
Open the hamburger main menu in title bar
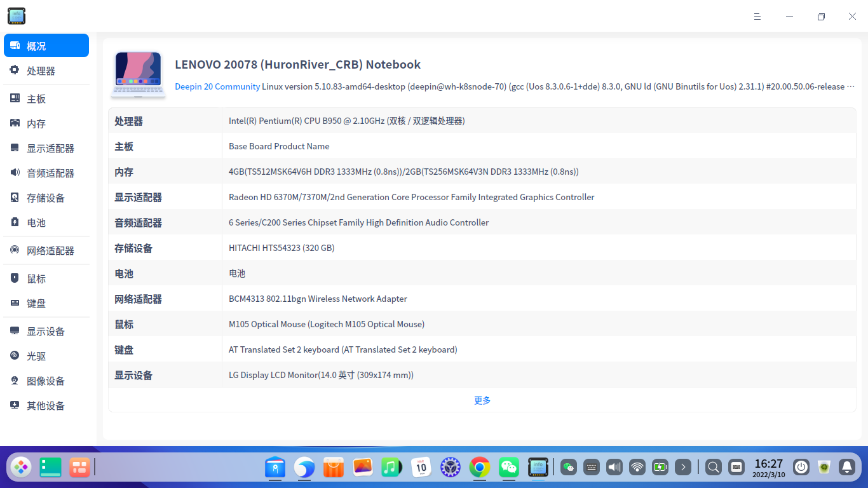pos(757,17)
